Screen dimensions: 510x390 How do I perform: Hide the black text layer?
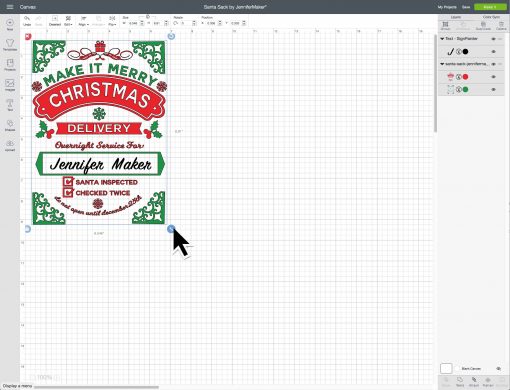(x=494, y=52)
